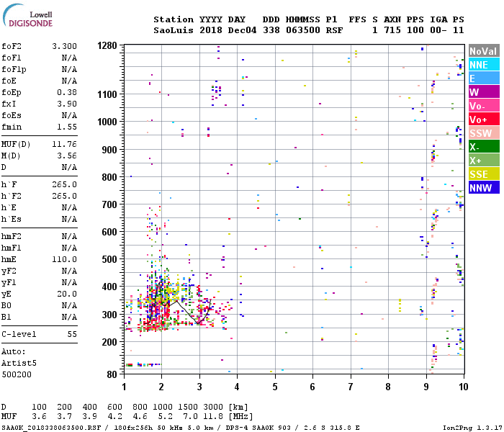
Task: Select the SSE yellow legend swatch
Action: pyautogui.click(x=484, y=174)
